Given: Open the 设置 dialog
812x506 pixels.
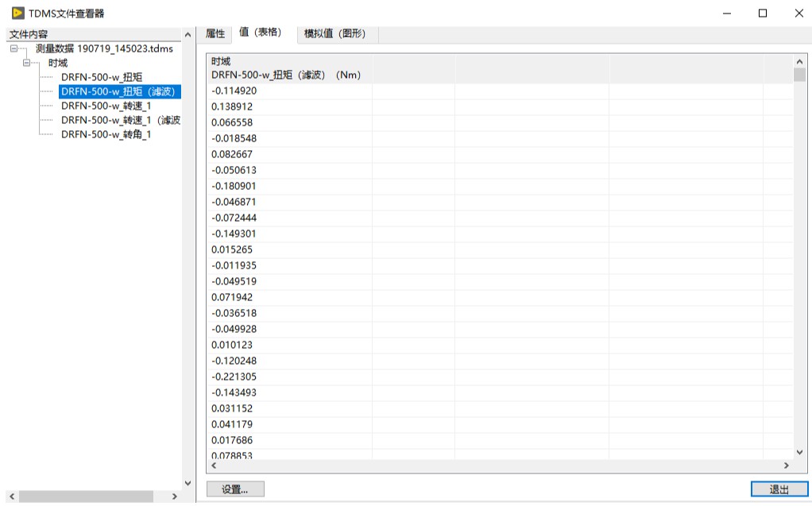Looking at the screenshot, I should [x=234, y=489].
